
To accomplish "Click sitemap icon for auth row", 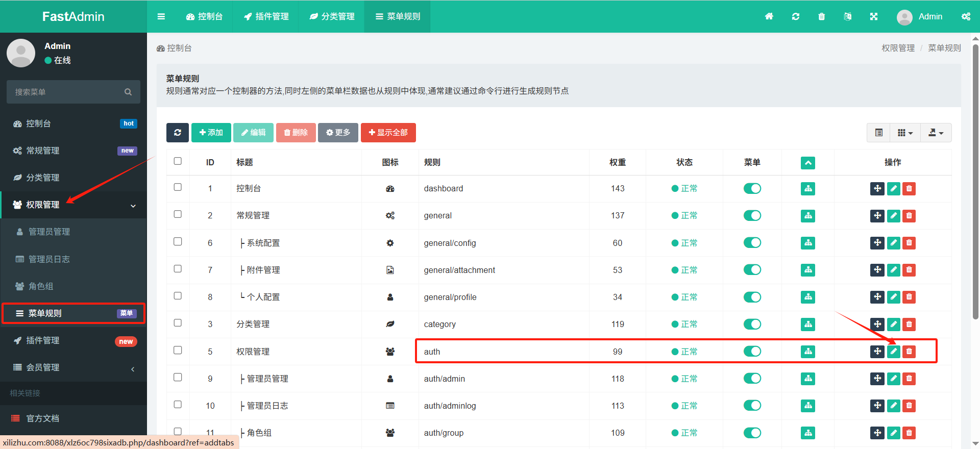I will [808, 351].
